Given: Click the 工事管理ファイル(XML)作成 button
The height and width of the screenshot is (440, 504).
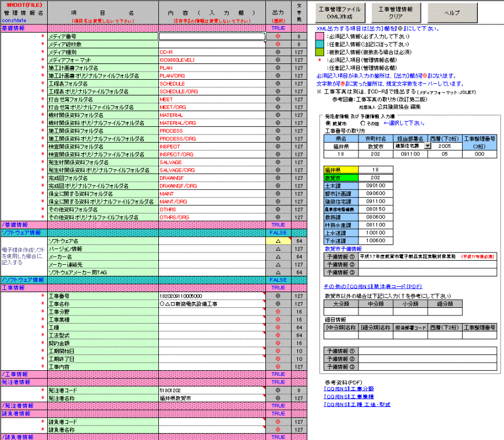Looking at the screenshot, I should click(x=339, y=13).
